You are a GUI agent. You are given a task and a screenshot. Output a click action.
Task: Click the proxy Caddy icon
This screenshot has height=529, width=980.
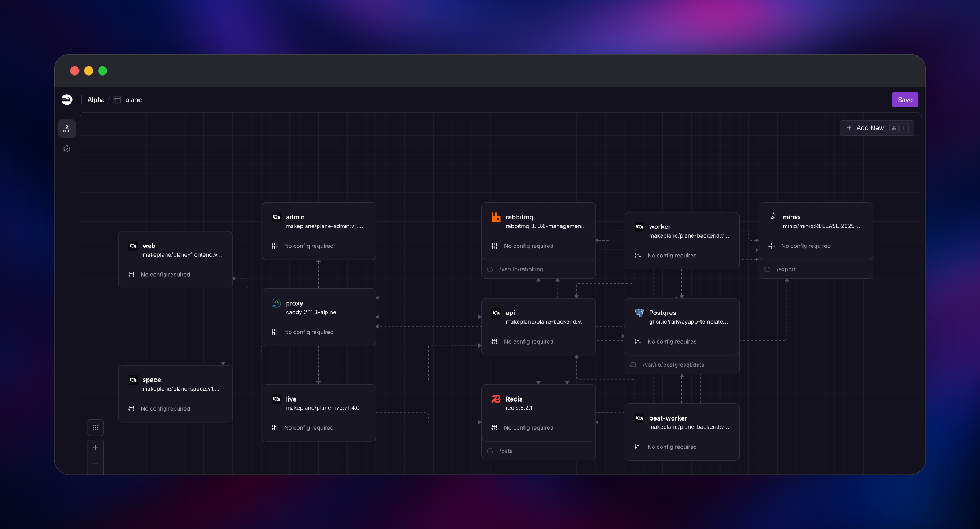(276, 303)
